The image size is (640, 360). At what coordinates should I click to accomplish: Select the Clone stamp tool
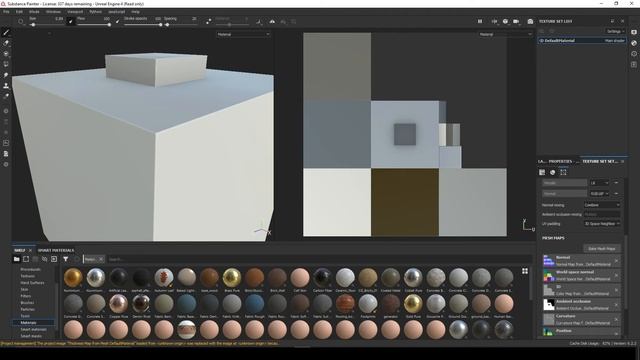point(6,86)
